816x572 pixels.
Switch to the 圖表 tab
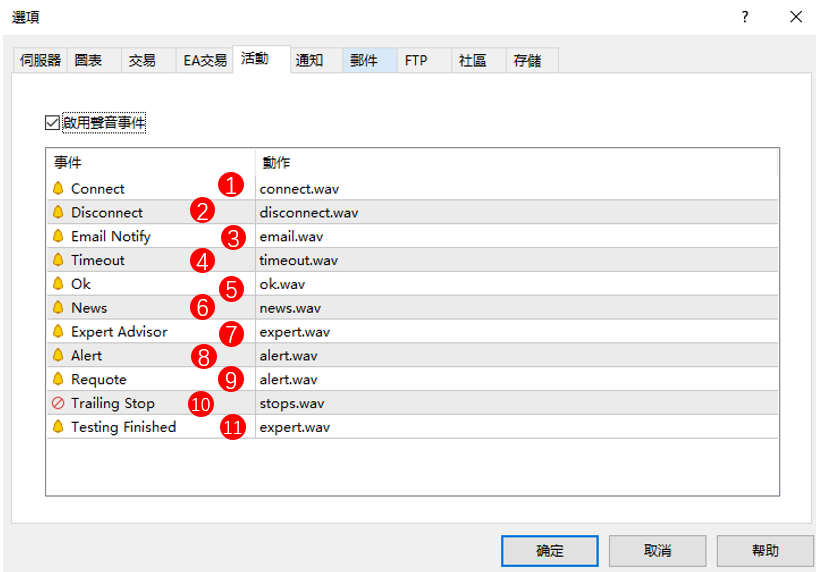pyautogui.click(x=94, y=60)
